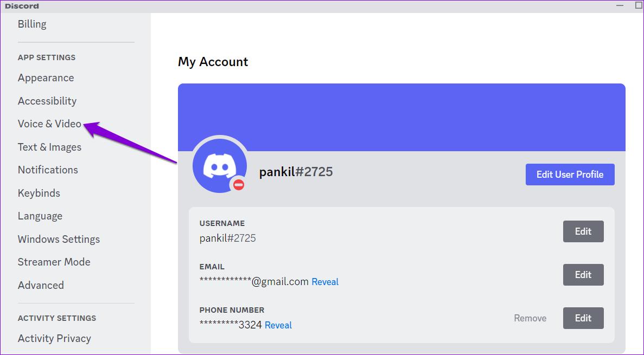Open Streamer Mode settings
Viewport: 644px width, 355px height.
54,262
